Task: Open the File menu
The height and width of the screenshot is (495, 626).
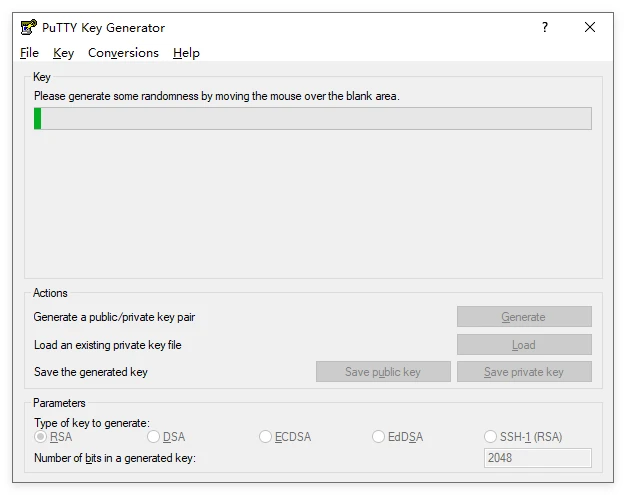Action: tap(29, 53)
